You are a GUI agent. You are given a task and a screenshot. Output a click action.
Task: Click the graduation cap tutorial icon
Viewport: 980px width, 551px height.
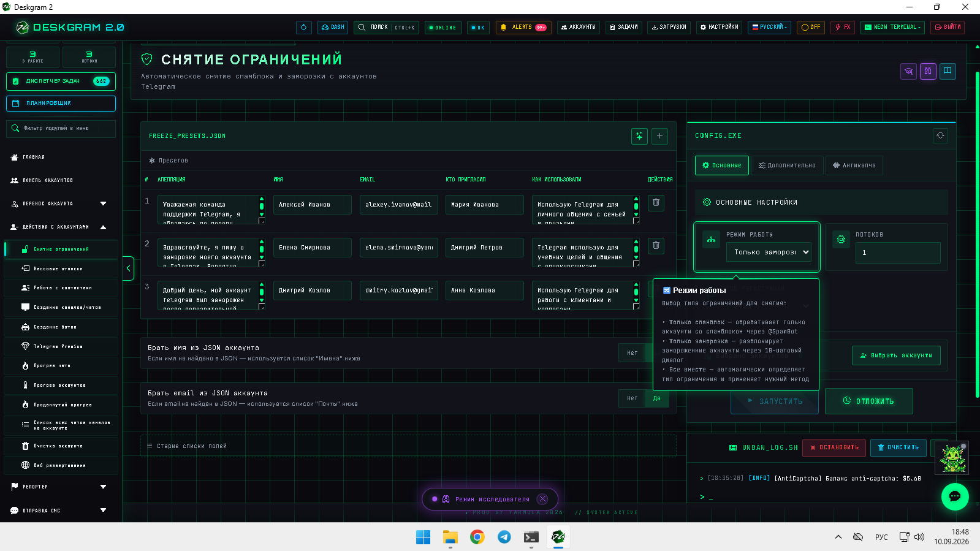coord(908,71)
